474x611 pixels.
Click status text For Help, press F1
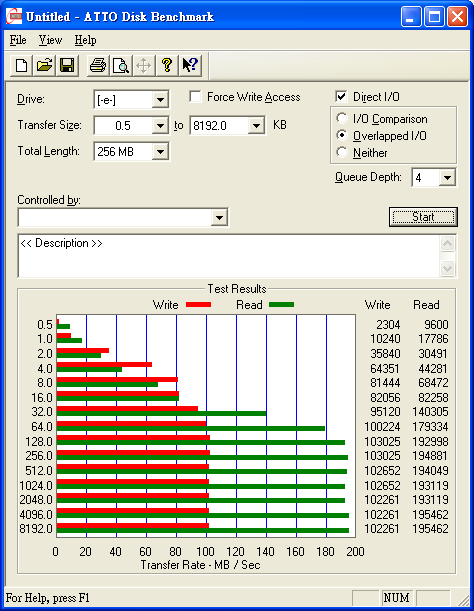click(x=48, y=598)
